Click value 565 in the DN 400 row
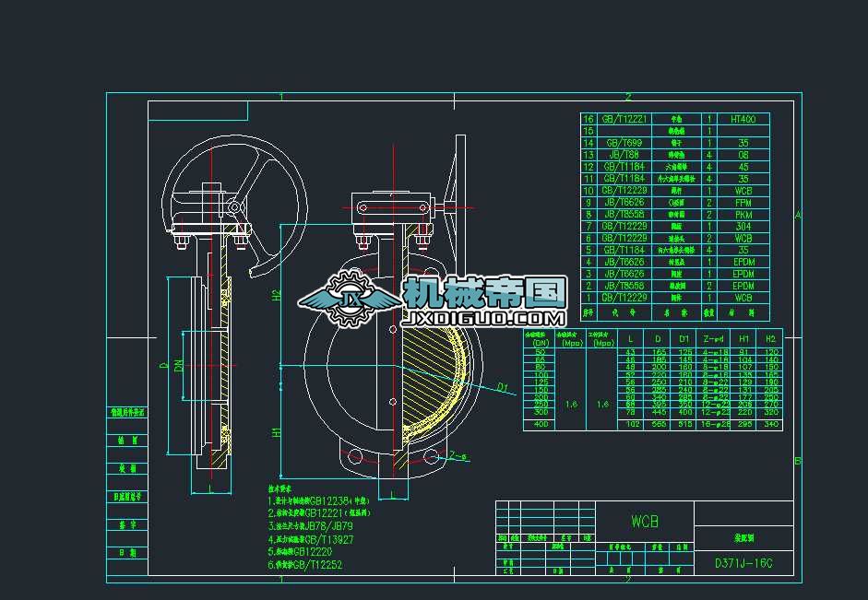 (x=659, y=424)
